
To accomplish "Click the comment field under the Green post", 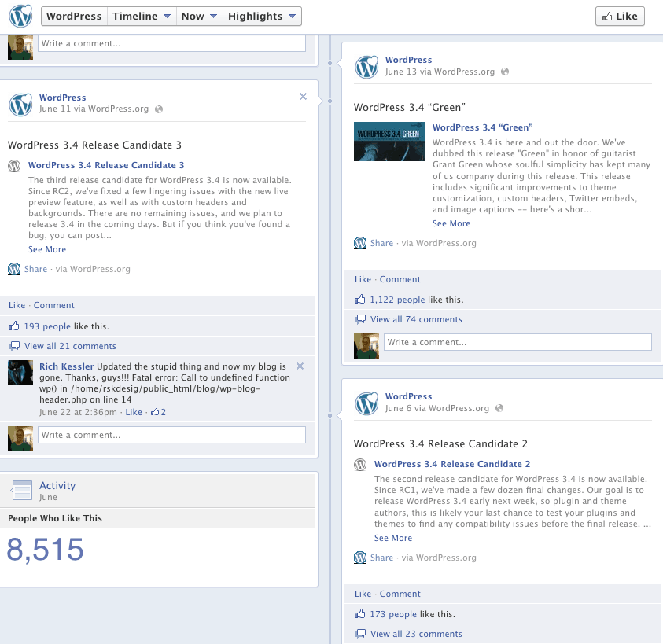I will click(x=518, y=342).
